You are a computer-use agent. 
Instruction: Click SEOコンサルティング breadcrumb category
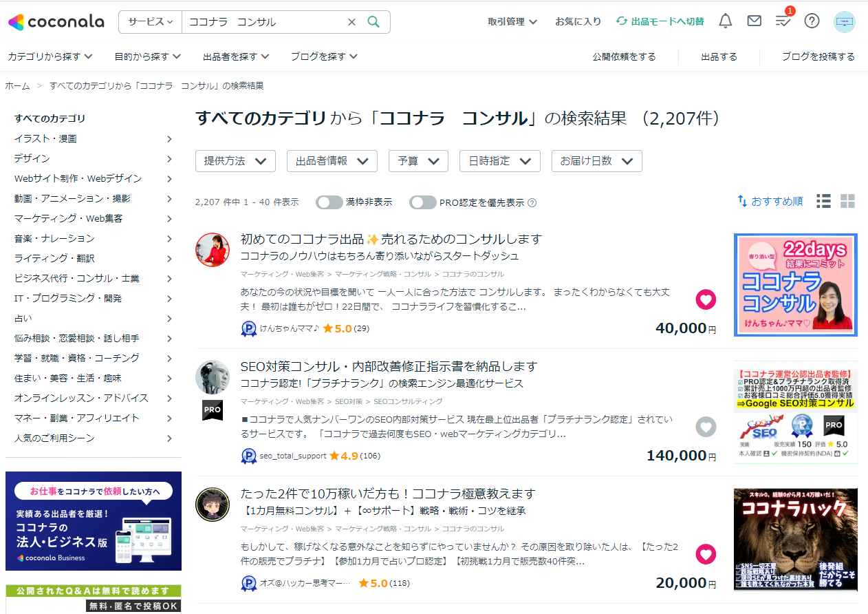(408, 401)
